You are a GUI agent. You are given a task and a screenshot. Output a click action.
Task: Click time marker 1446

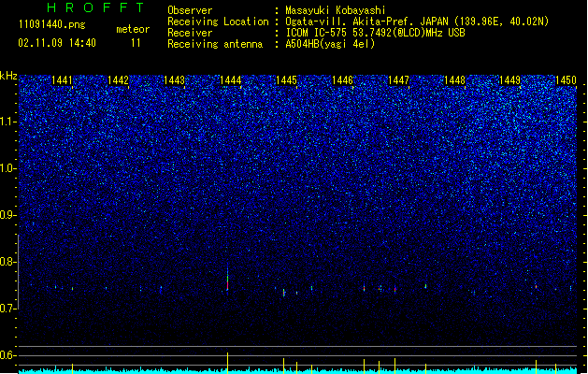(x=342, y=80)
